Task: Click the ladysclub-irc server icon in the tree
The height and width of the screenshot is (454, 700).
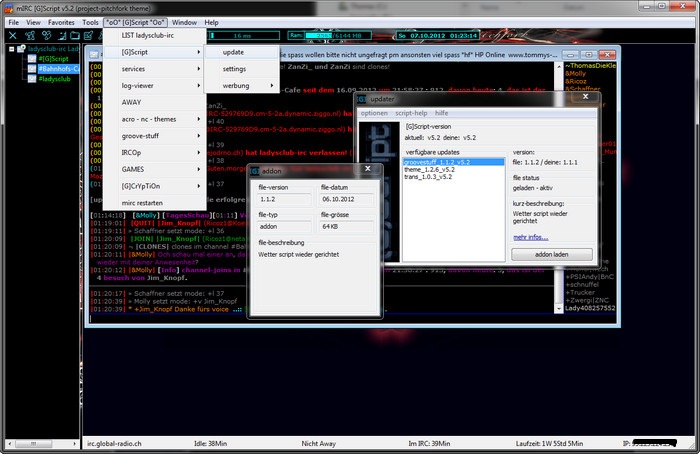Action: coord(21,49)
